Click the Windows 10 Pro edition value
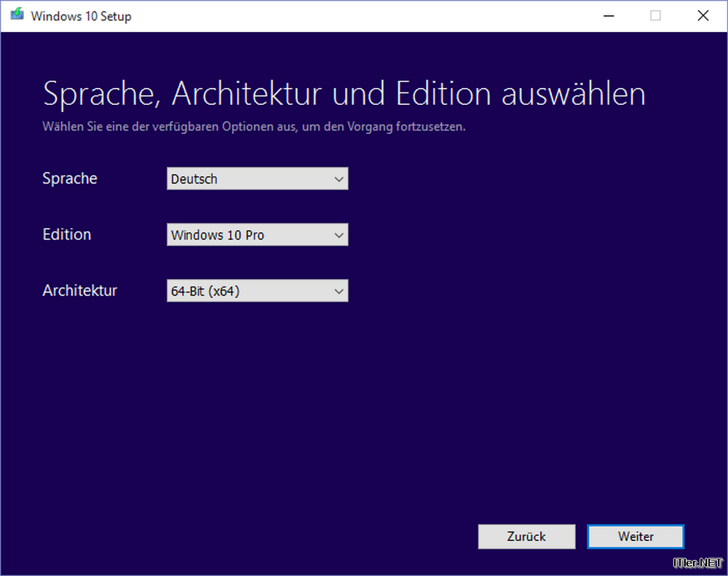Screen dimensions: 728x576 218,234
